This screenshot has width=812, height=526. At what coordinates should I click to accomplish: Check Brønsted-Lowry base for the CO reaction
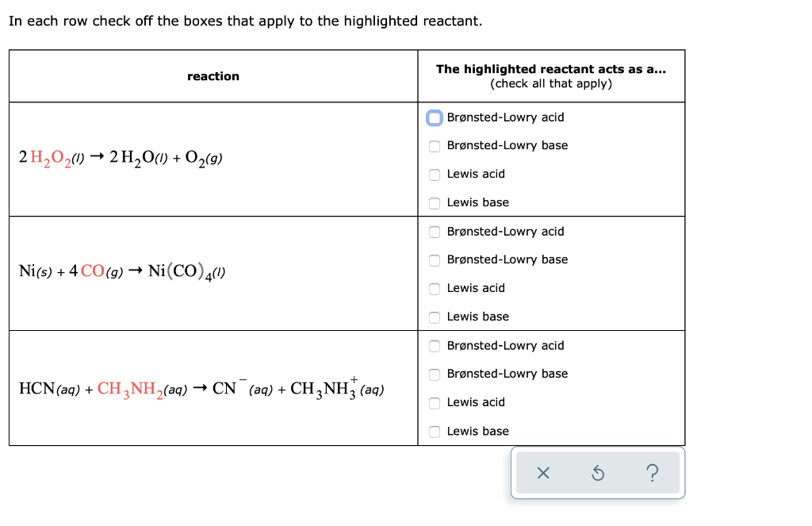[x=435, y=260]
